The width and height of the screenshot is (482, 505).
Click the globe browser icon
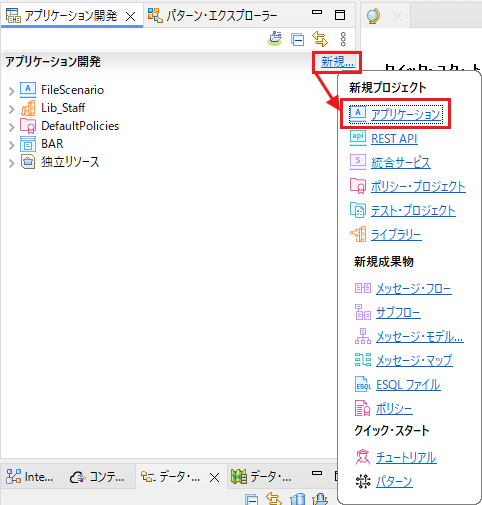tap(373, 16)
